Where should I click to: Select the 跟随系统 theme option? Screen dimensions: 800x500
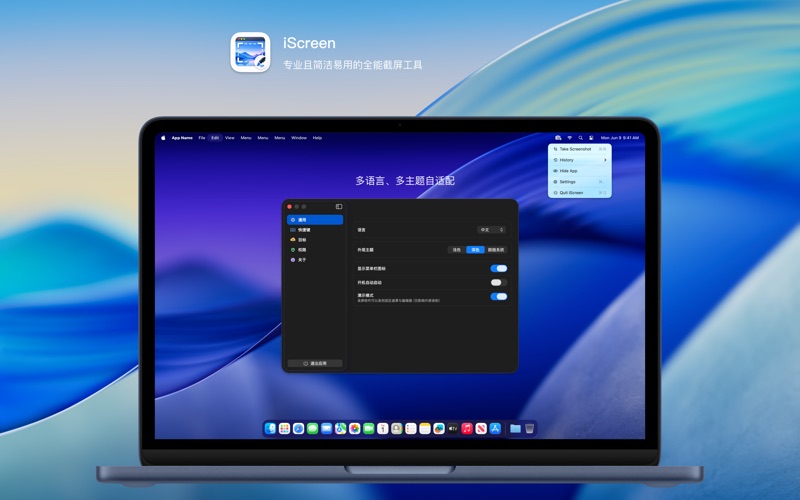(x=495, y=250)
